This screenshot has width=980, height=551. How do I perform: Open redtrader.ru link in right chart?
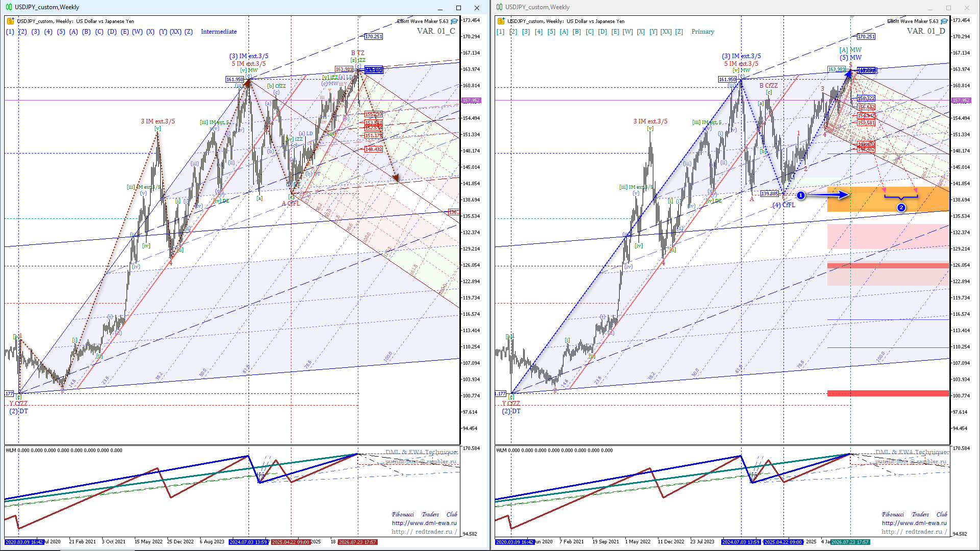coord(914,532)
